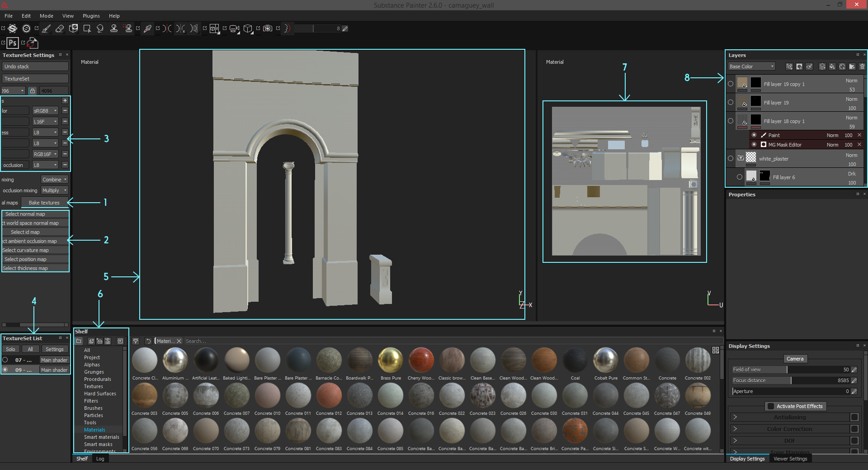Open the Photoshop export plugin icon
Viewport: 868px width, 470px height.
[x=13, y=43]
